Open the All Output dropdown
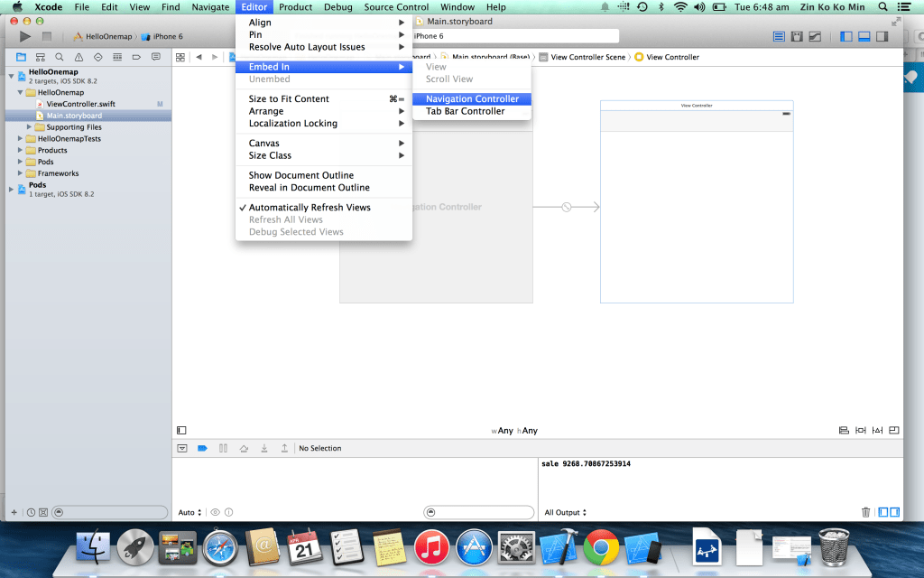 click(x=565, y=512)
